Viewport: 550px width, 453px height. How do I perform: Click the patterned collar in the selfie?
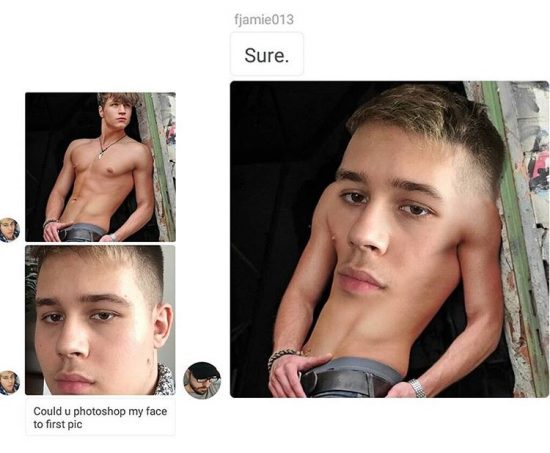click(x=164, y=380)
